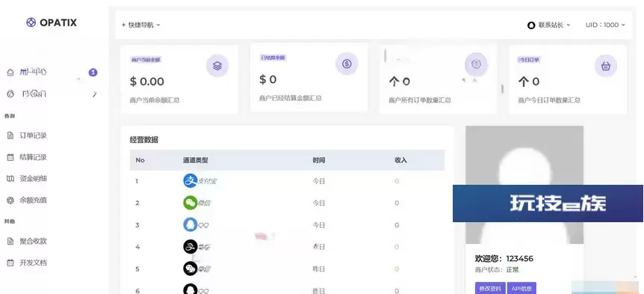Open 开发文档 in the sidebar
644x294 pixels.
tap(33, 263)
